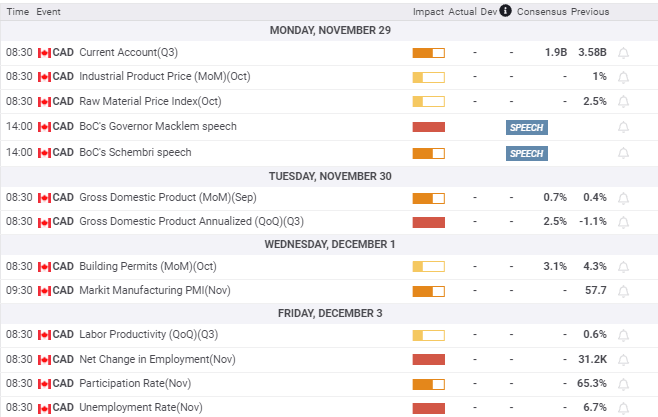This screenshot has height=417, width=658.
Task: Click the Consensus column header
Action: point(540,12)
